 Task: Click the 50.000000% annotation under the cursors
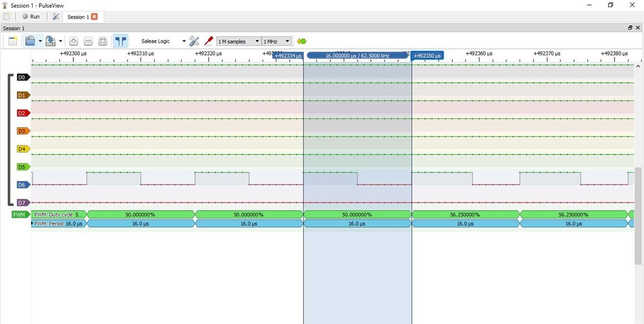click(358, 215)
